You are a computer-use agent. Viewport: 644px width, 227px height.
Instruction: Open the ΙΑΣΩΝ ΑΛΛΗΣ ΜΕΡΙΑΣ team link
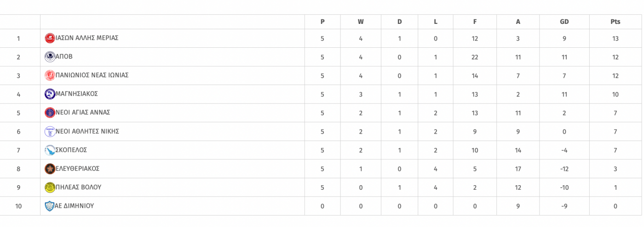(87, 38)
